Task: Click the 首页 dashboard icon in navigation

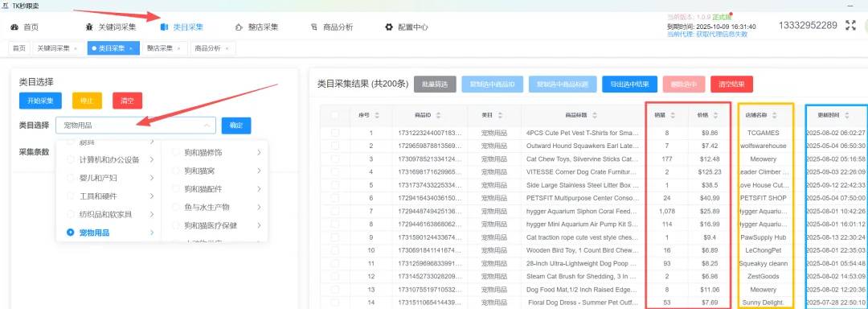Action: click(x=14, y=27)
